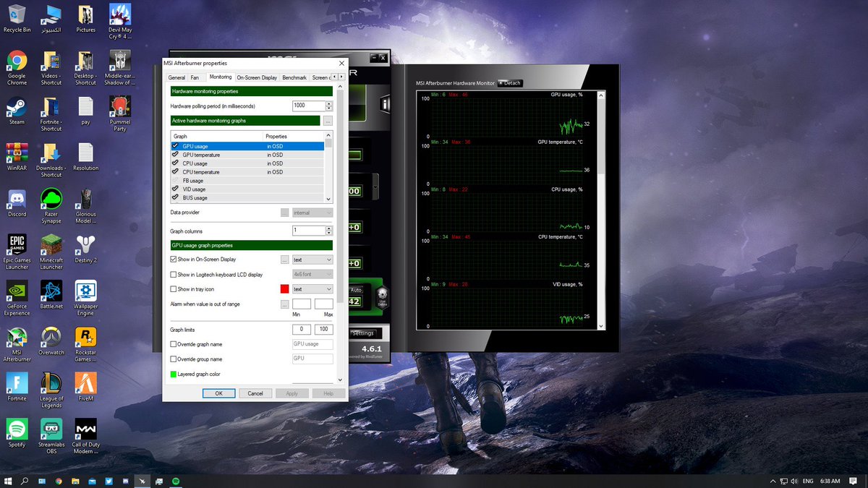Click the Settings button in Afterburner

(362, 333)
